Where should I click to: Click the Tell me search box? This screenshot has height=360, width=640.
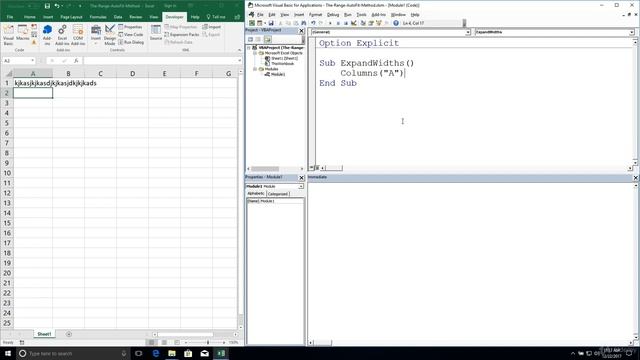point(216,17)
